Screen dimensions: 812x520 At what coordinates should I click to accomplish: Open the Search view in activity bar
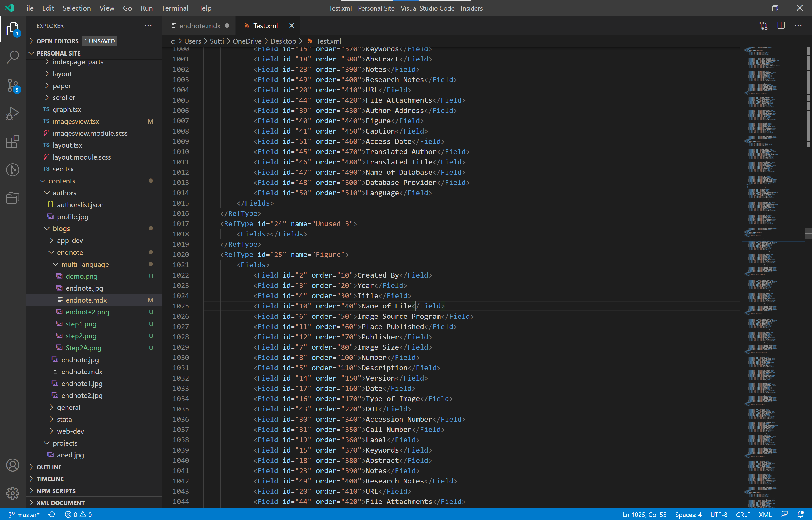pos(12,57)
